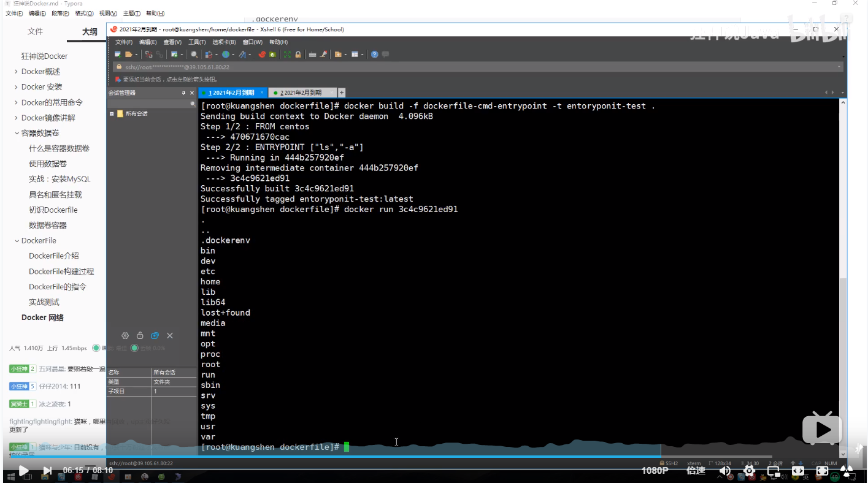
Task: Open the 工具(T) menu in Xshell
Action: [197, 42]
